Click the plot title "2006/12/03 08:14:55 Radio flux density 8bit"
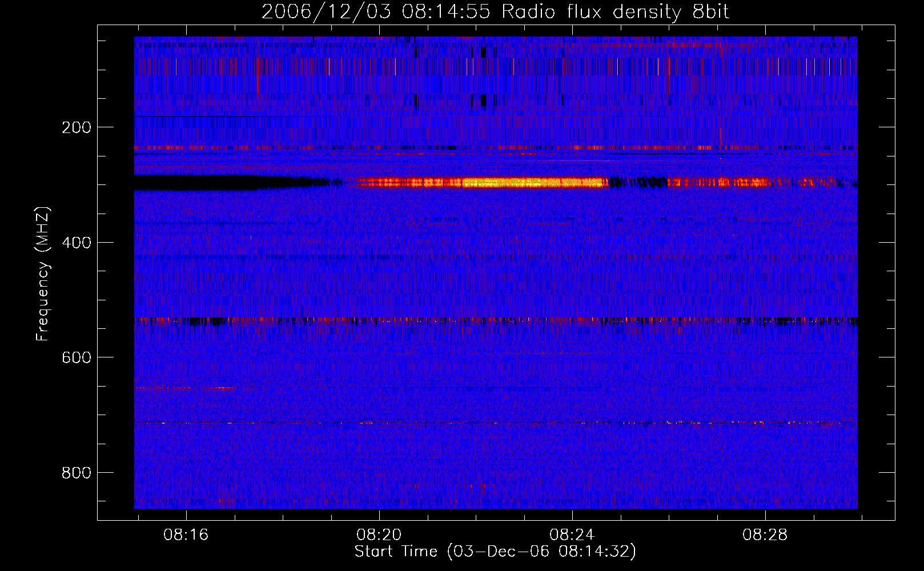Viewport: 924px width, 571px height. [x=495, y=12]
